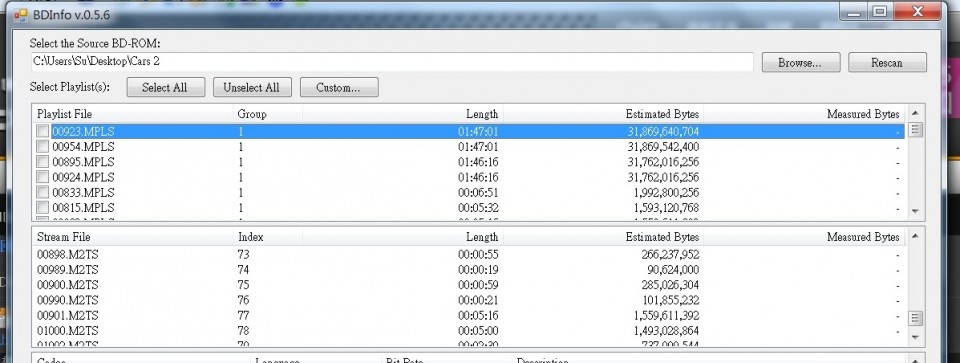
Task: Tick the 00954.MPLS playlist checkbox
Action: [x=43, y=147]
